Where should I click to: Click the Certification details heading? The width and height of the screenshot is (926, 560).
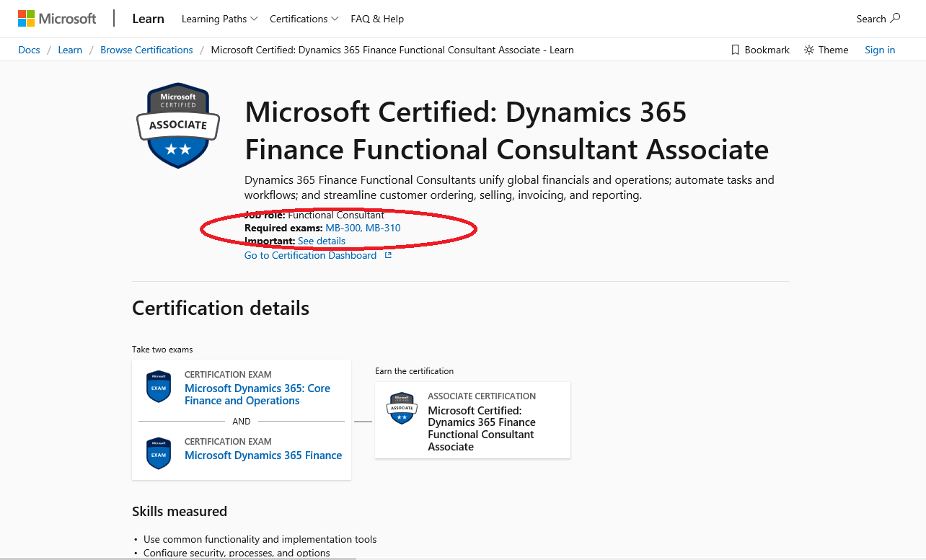[x=221, y=308]
